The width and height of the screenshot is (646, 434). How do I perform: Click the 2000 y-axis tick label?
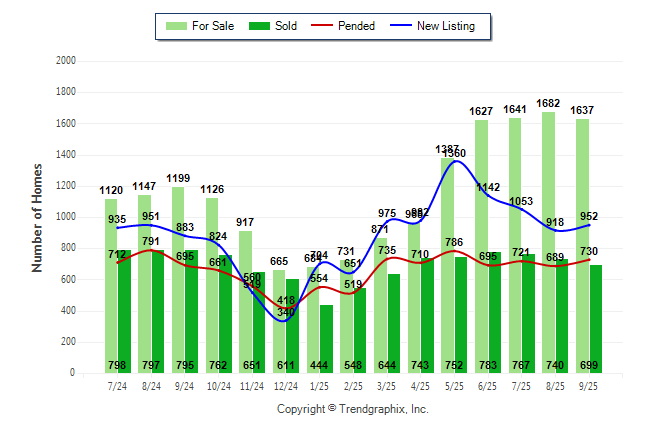[66, 61]
